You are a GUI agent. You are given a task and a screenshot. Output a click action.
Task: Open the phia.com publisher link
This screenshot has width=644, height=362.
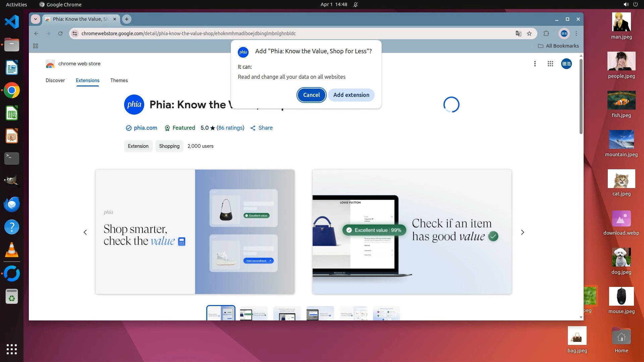coord(145,128)
